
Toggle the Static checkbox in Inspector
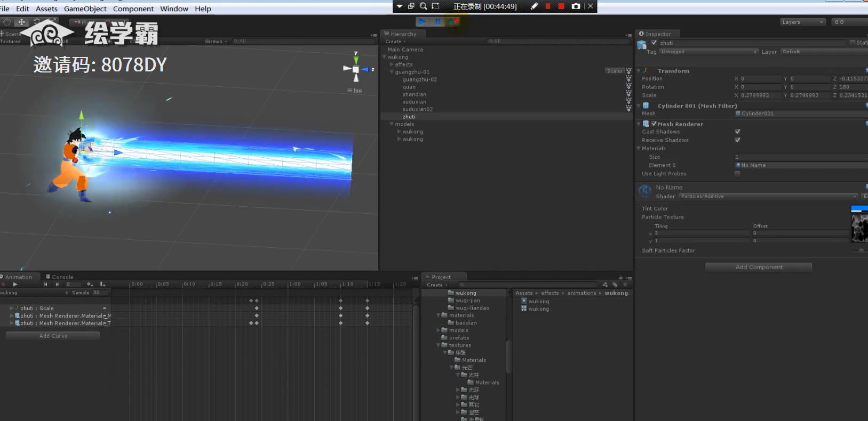coord(853,43)
